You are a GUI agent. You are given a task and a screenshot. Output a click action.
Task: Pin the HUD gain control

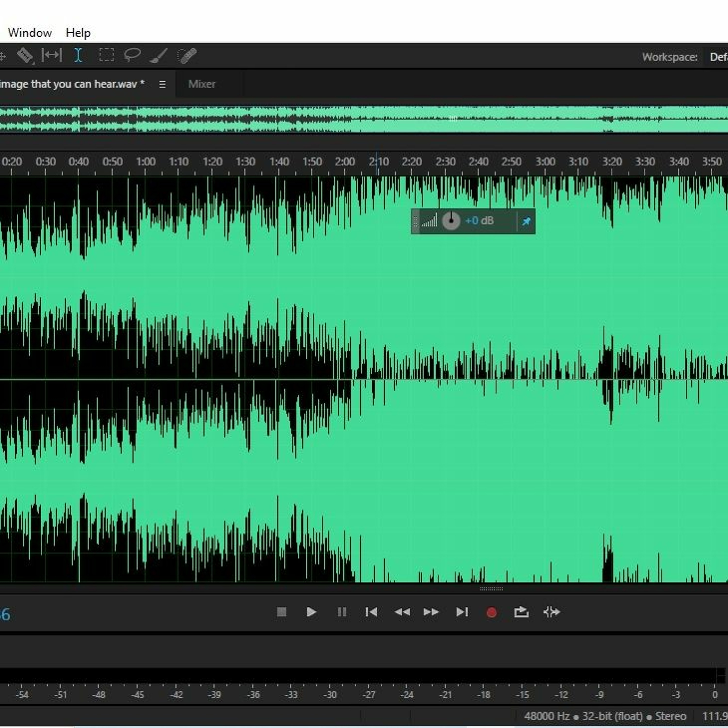pos(526,222)
